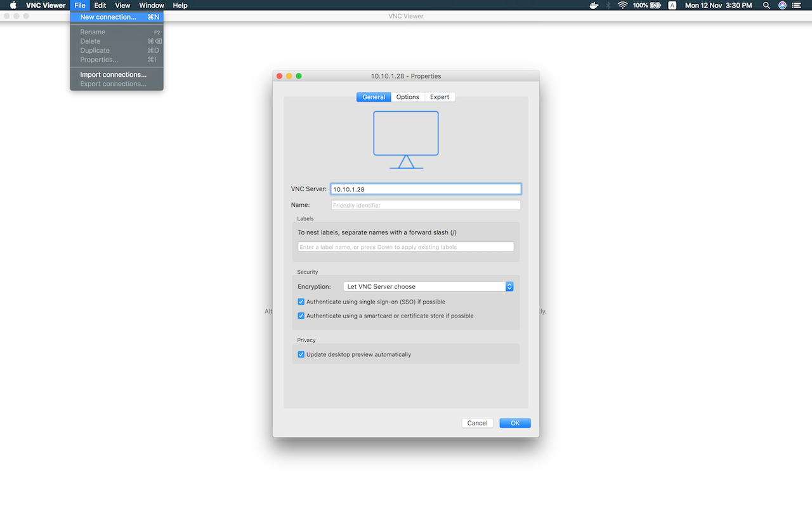Open the VNC Viewer application menu
This screenshot has height=508, width=812.
[x=46, y=5]
